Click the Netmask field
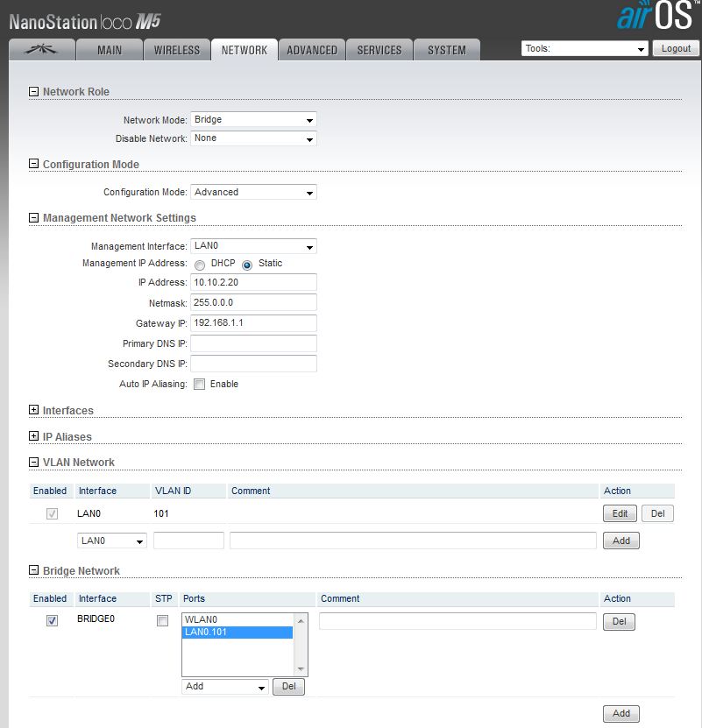Viewport: 702px width, 728px height. point(253,303)
